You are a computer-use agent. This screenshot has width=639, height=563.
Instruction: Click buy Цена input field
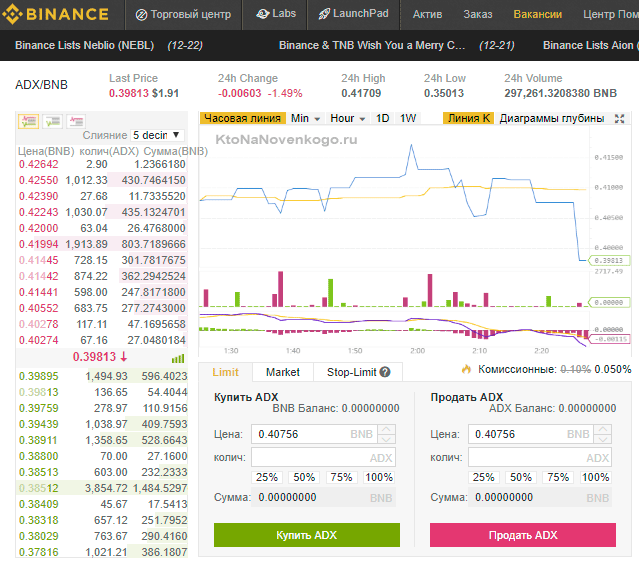click(x=315, y=434)
